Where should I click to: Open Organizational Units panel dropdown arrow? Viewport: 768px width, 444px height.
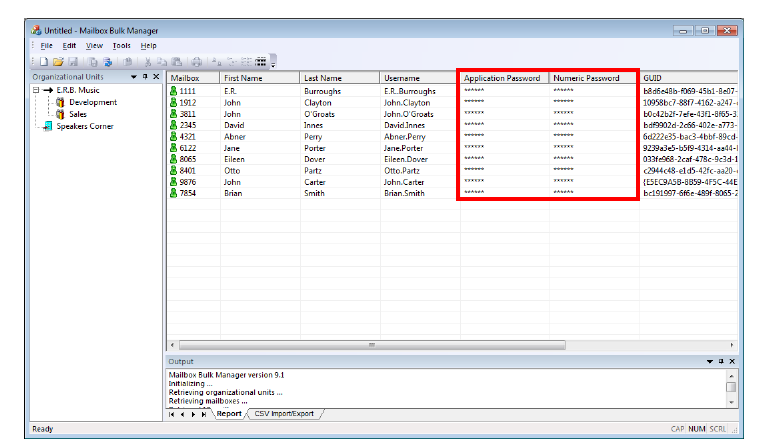click(134, 77)
